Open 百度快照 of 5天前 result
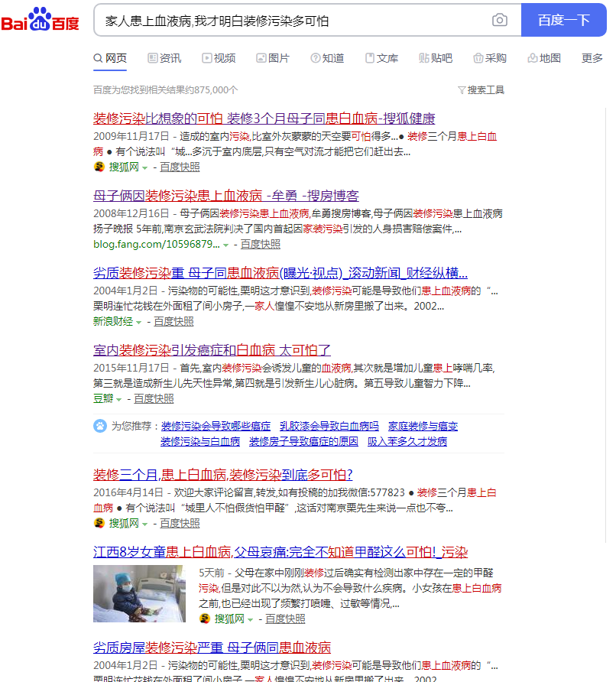The image size is (616, 682). coord(285,619)
